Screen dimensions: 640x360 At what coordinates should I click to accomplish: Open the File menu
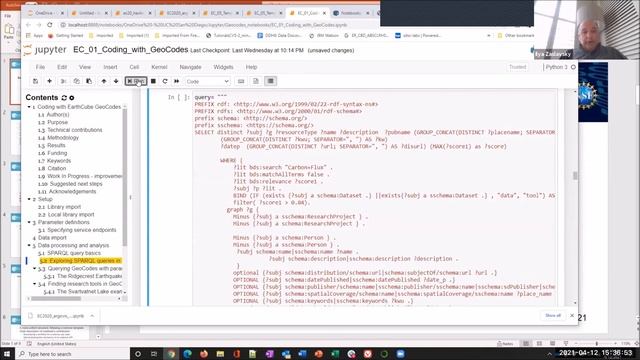[40, 67]
